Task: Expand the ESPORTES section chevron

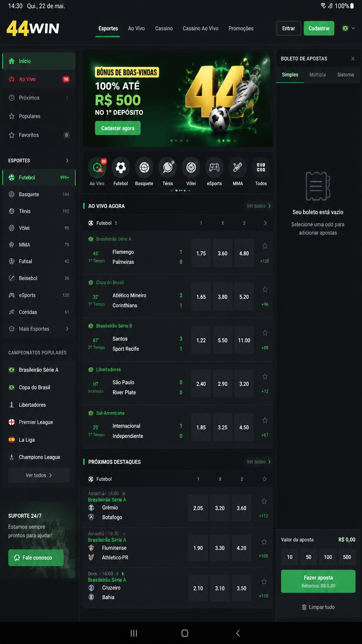Action: (x=67, y=161)
